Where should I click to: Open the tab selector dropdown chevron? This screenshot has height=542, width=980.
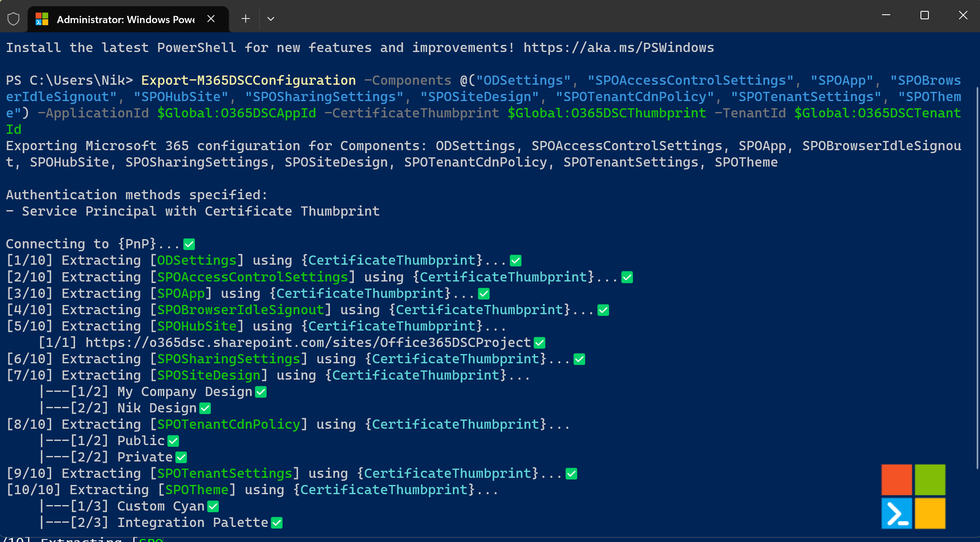[270, 19]
